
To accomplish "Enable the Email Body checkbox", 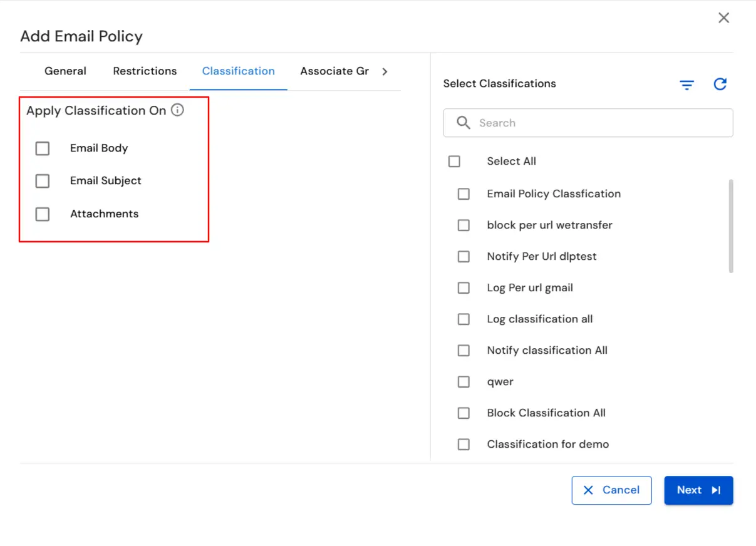I will [x=42, y=148].
